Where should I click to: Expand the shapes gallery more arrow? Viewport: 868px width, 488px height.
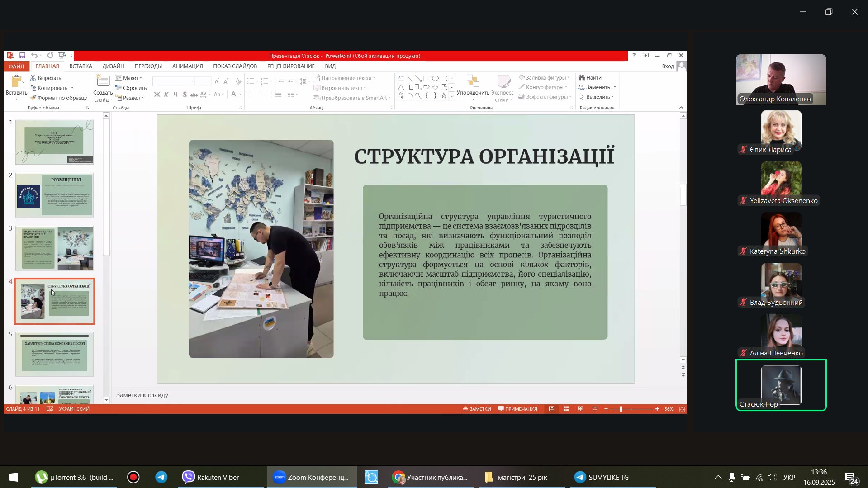[x=451, y=96]
